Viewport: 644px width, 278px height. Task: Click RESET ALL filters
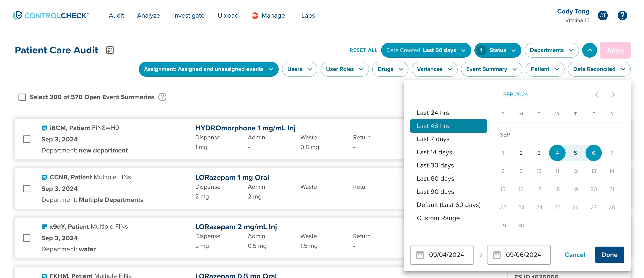click(x=363, y=50)
